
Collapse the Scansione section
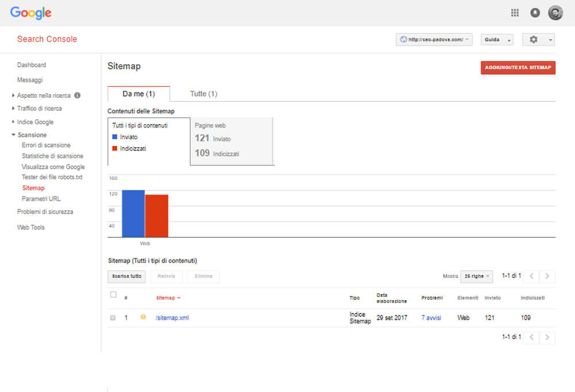point(13,135)
